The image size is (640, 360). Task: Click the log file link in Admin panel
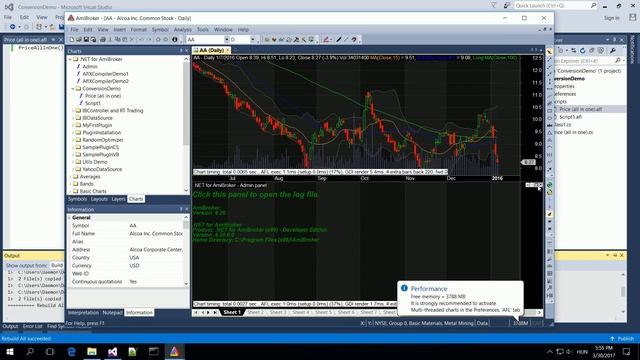pyautogui.click(x=256, y=195)
